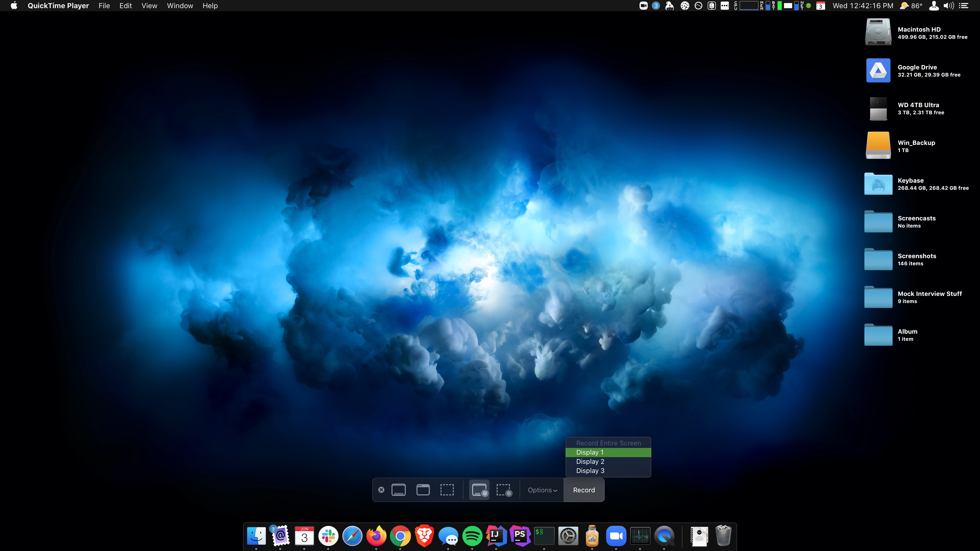Click the Spotify icon in Dock
The image size is (980, 551).
pos(472,536)
